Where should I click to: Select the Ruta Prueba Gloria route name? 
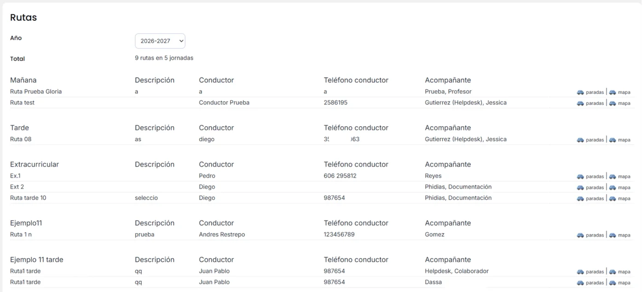coord(36,92)
